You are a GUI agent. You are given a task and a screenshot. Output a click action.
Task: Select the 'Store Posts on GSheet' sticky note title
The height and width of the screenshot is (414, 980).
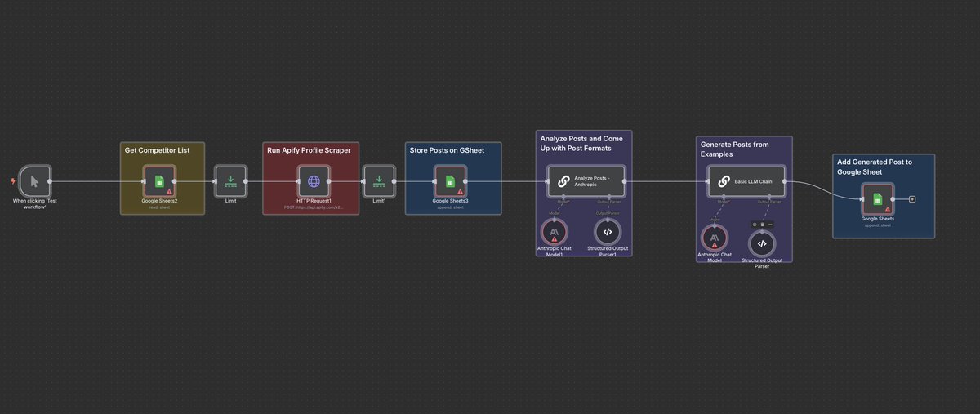(448, 150)
